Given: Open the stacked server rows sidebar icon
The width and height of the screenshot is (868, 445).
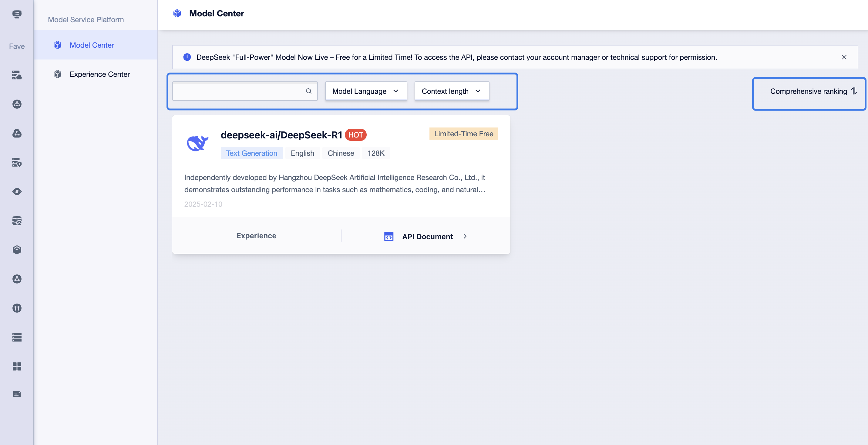Looking at the screenshot, I should point(17,337).
